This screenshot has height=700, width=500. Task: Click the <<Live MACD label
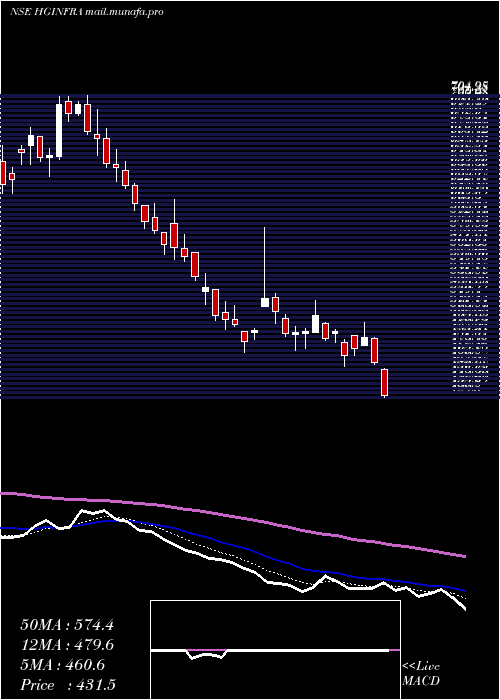pyautogui.click(x=421, y=674)
